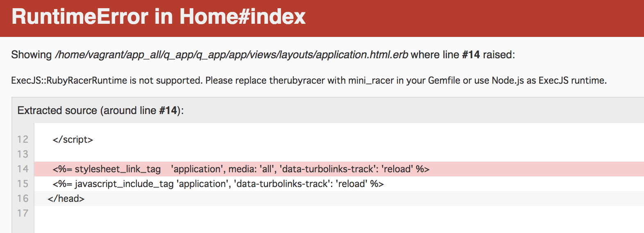Click the "Extracted source" section header
644x233 pixels.
point(100,110)
